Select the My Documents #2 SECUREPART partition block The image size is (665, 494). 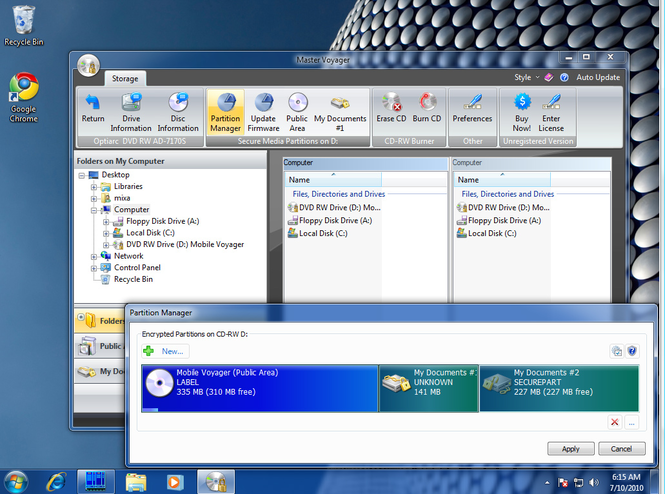[559, 388]
